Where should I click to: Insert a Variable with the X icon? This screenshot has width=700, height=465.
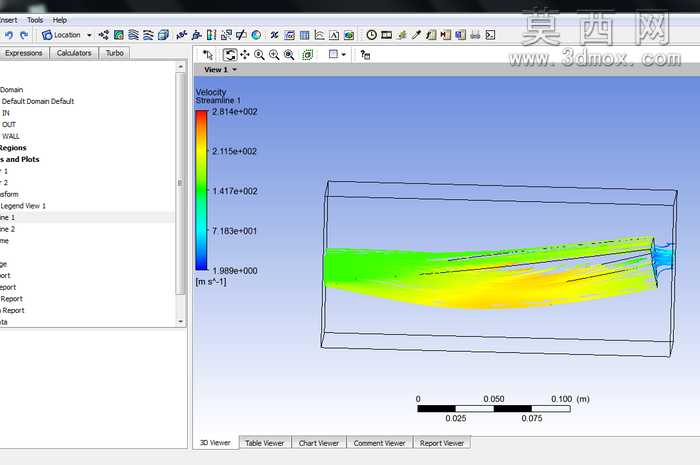[x=274, y=35]
